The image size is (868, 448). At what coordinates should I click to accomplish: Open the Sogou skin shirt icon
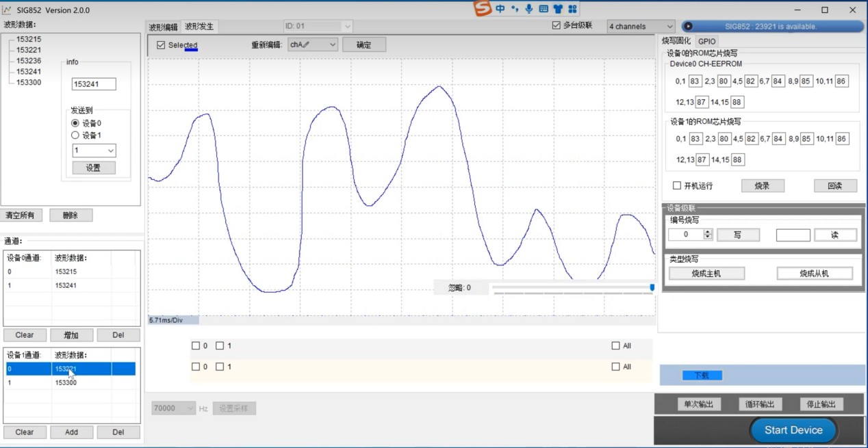tap(558, 9)
